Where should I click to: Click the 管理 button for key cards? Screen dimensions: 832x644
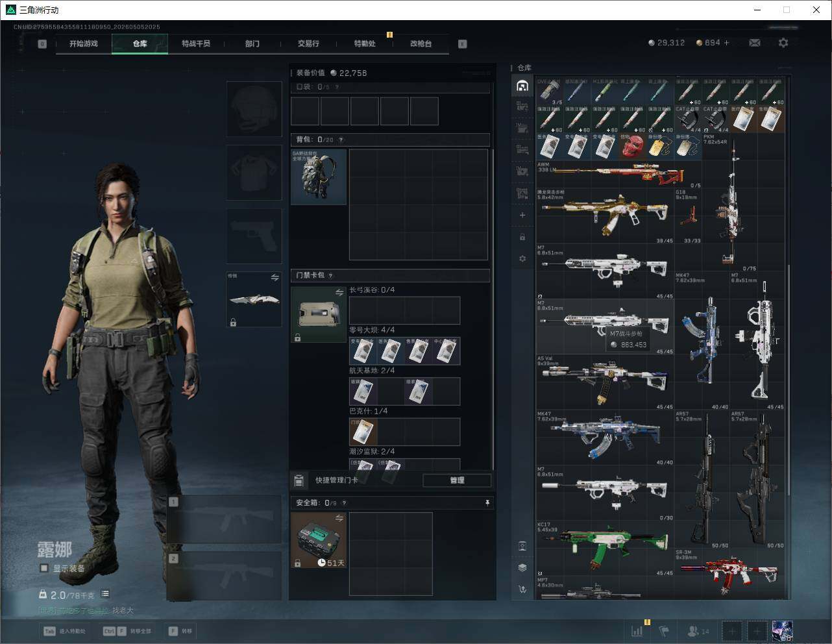(457, 480)
